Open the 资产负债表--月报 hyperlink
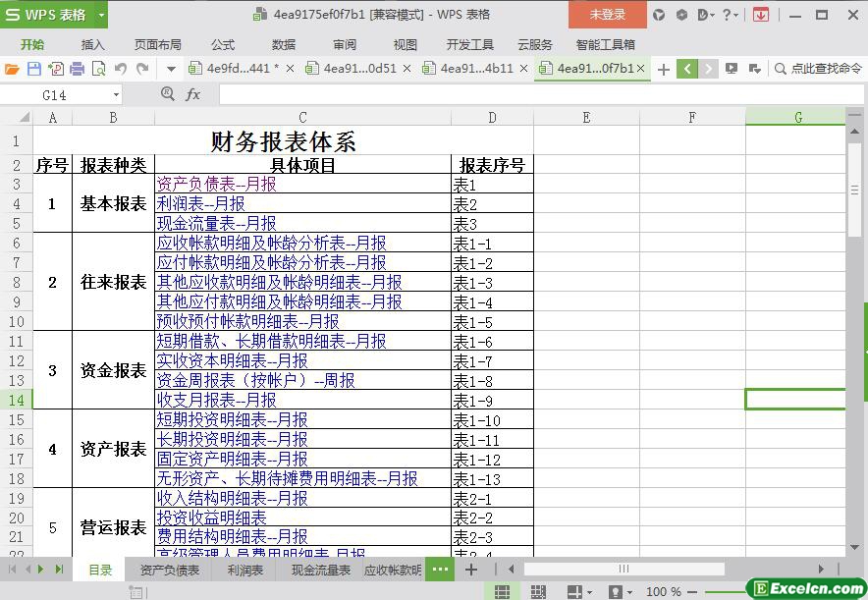Image resolution: width=868 pixels, height=600 pixels. (x=216, y=185)
